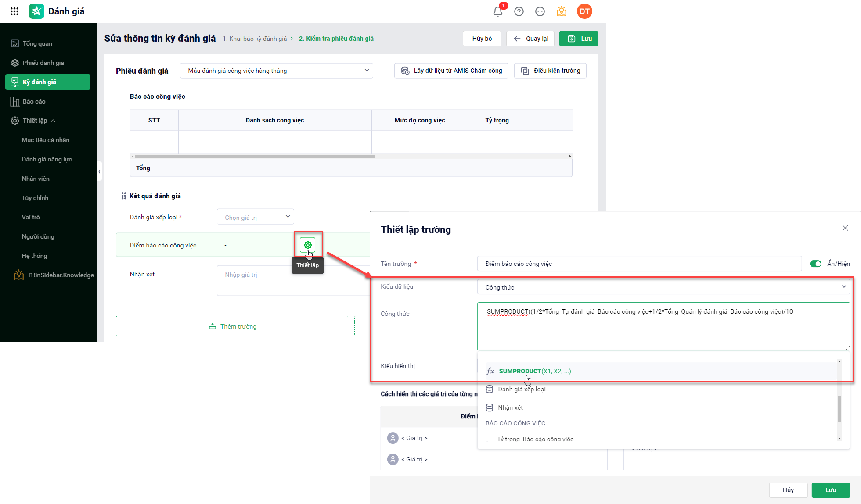
Task: Open help question mark icon
Action: (519, 11)
